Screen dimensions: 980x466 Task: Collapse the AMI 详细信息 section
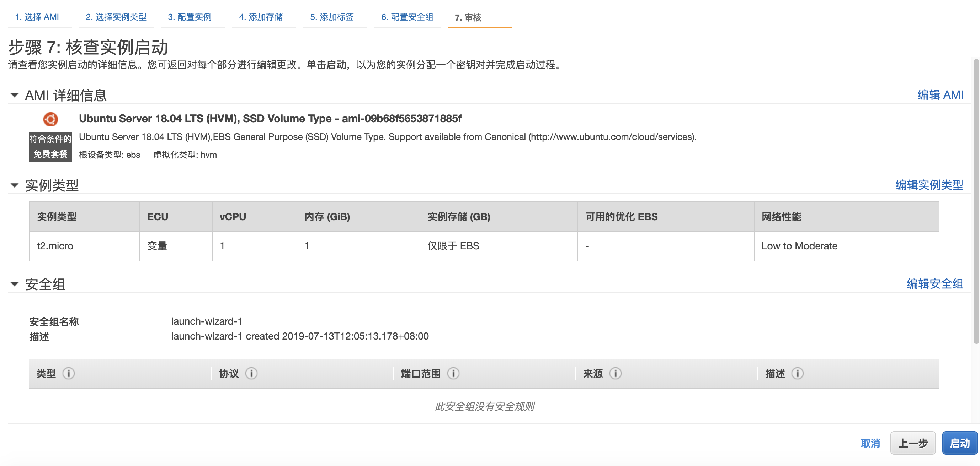tap(15, 95)
